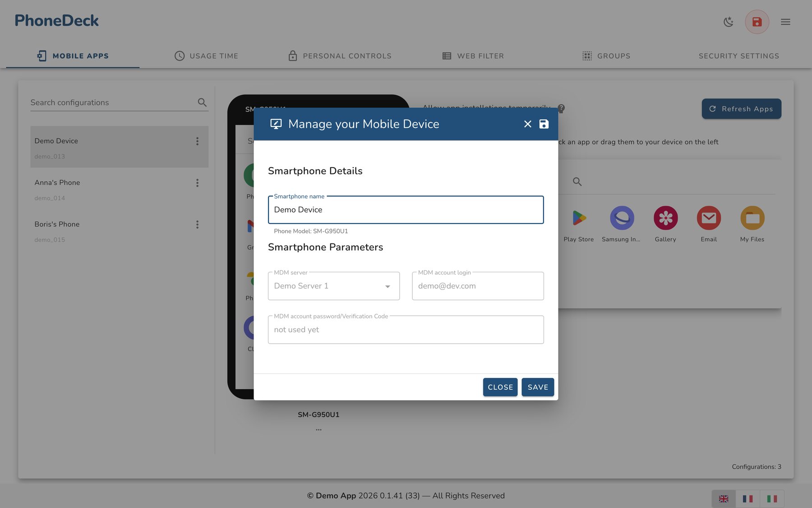
Task: Open the hamburger menu
Action: coord(785,22)
